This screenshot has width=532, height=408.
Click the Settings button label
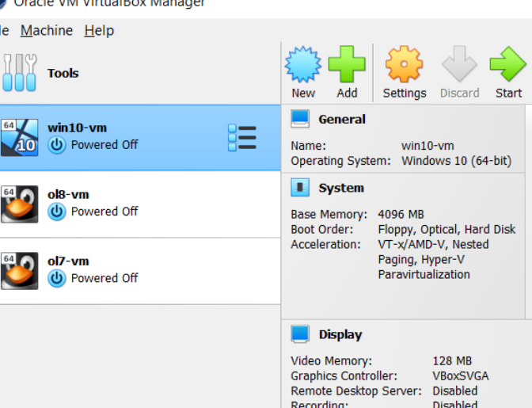[405, 93]
